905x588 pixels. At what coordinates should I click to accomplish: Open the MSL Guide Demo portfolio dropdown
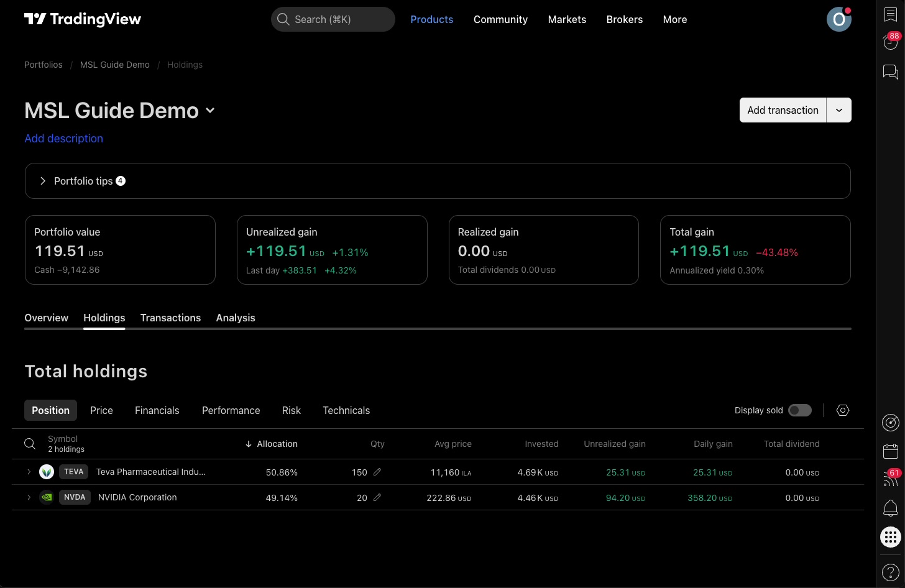[x=210, y=111]
